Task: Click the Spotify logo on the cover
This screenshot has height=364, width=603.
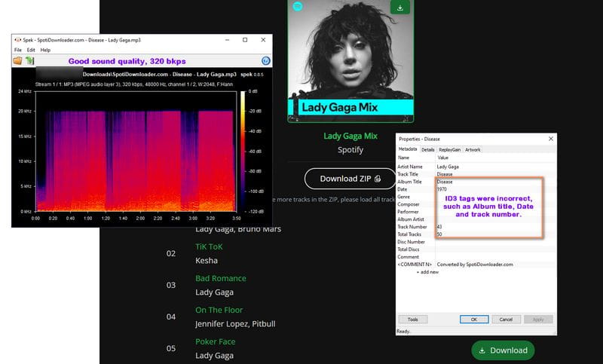Action: point(298,6)
